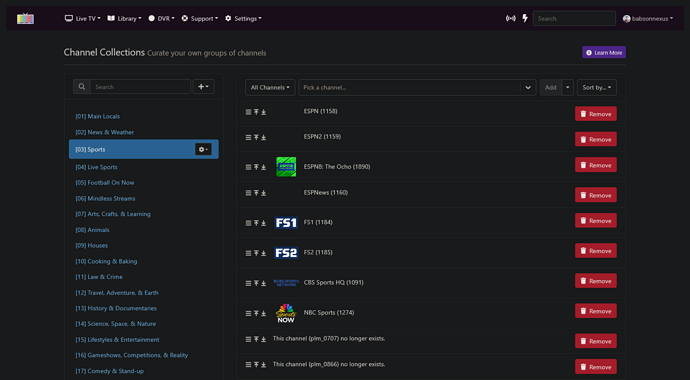Click the lightning bolt quick actions icon
Screen dimensions: 690x380
pyautogui.click(x=525, y=18)
